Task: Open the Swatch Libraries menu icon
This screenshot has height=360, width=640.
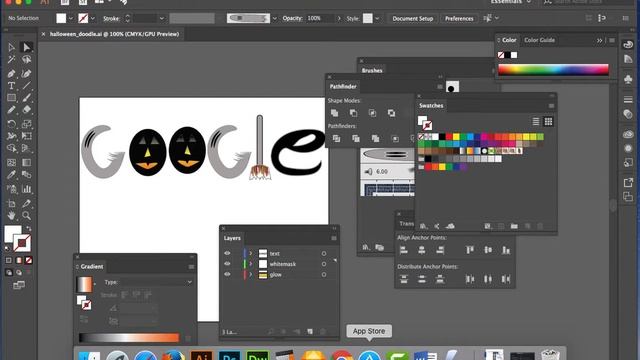Action: (423, 226)
